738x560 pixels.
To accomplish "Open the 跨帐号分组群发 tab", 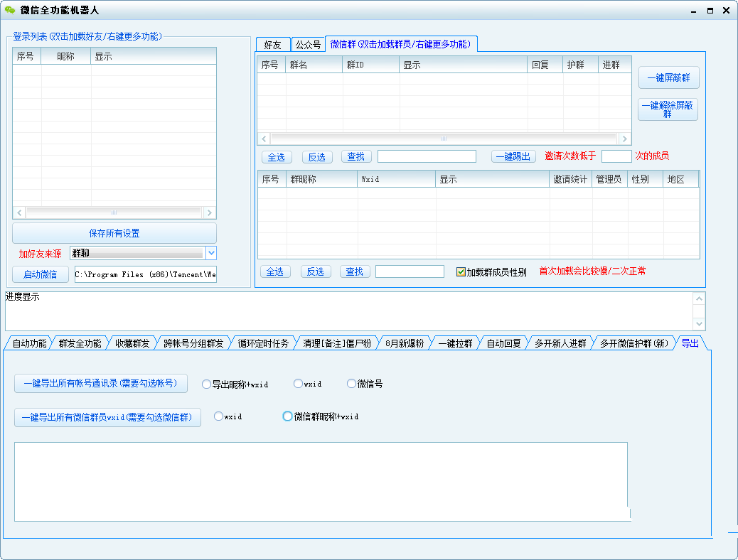I will [x=193, y=343].
